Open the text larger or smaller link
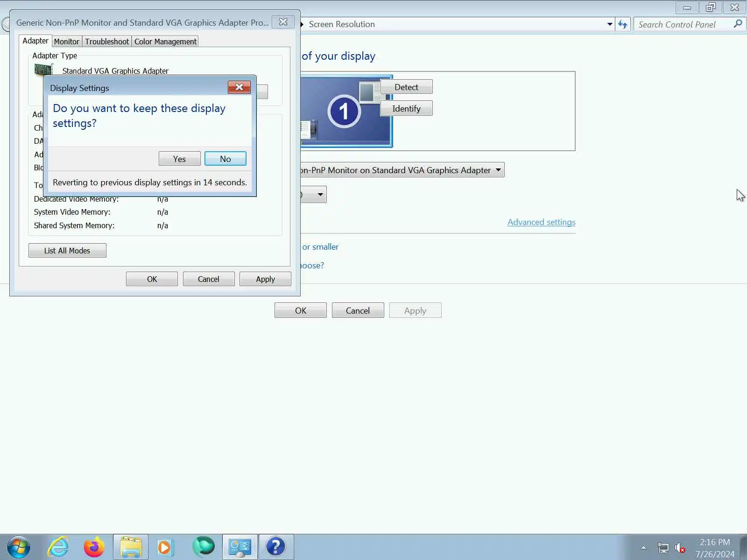This screenshot has width=747, height=560. coord(320,247)
